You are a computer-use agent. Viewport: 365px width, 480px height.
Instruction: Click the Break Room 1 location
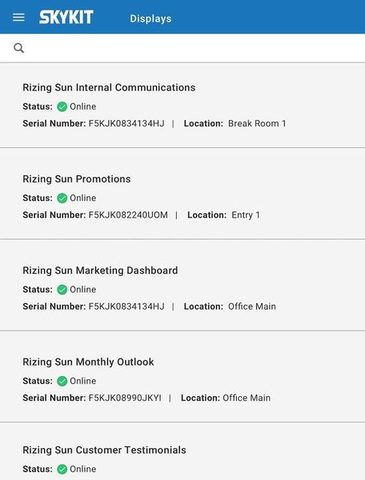point(257,124)
